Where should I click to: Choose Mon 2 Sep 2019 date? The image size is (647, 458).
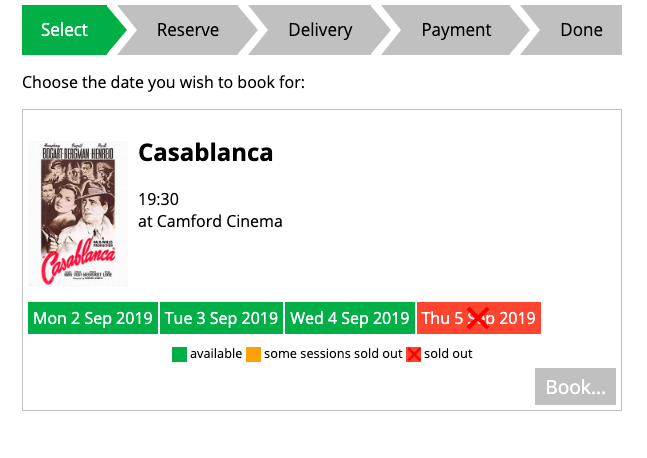93,318
